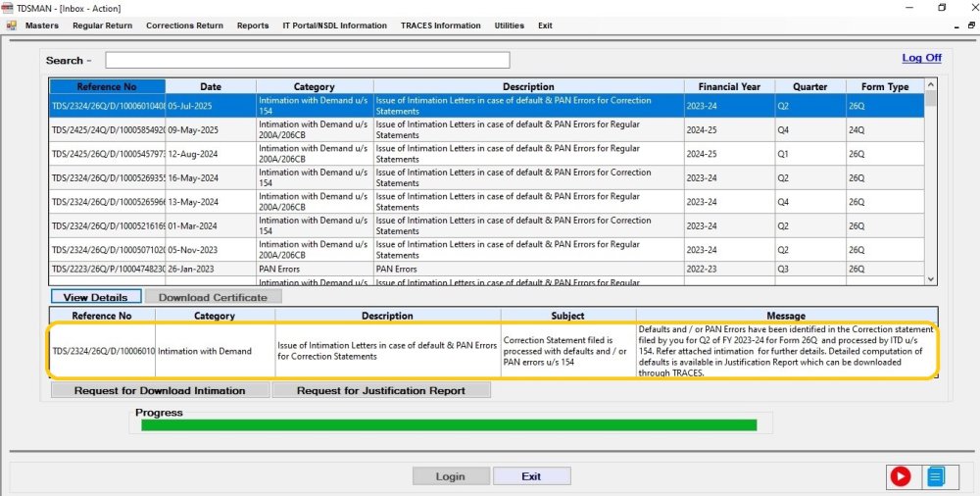Screen dimensions: 980x496
Task: Click the 'Intimation with Demand' details cell
Action: 215,351
